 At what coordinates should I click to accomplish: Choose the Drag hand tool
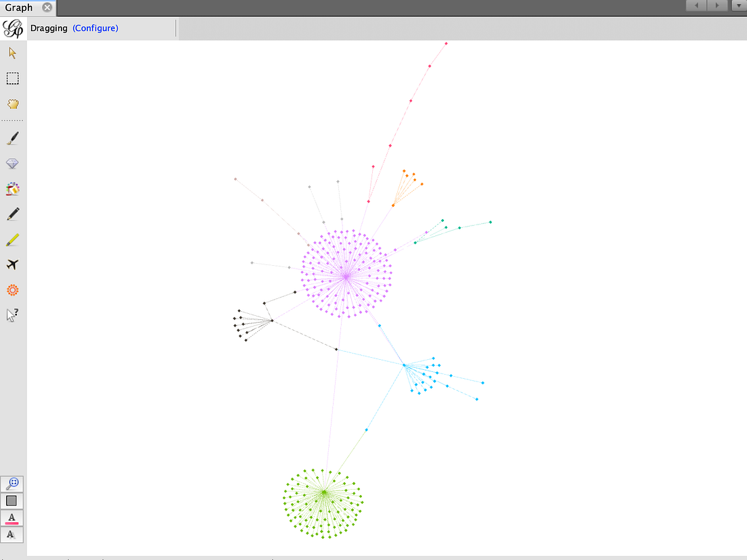pyautogui.click(x=12, y=104)
